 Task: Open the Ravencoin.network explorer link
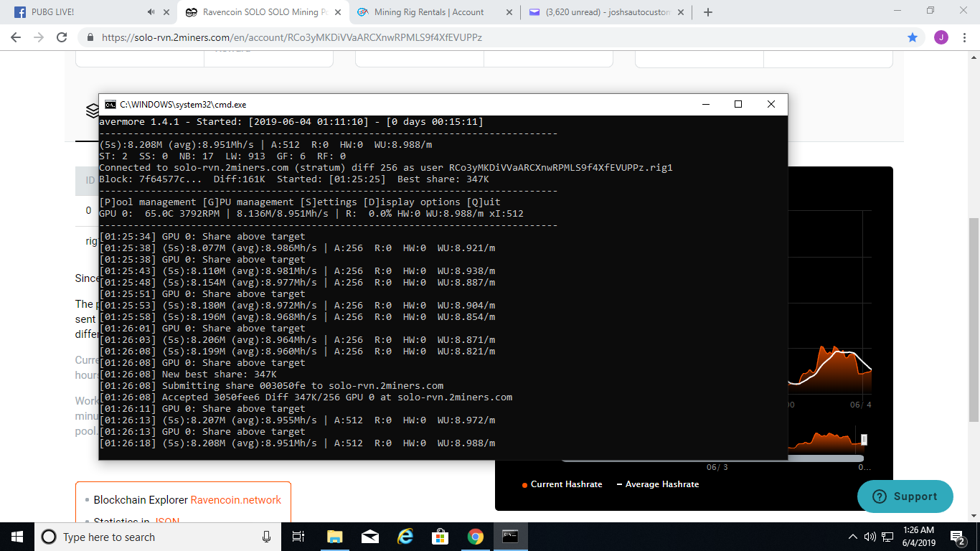(235, 500)
